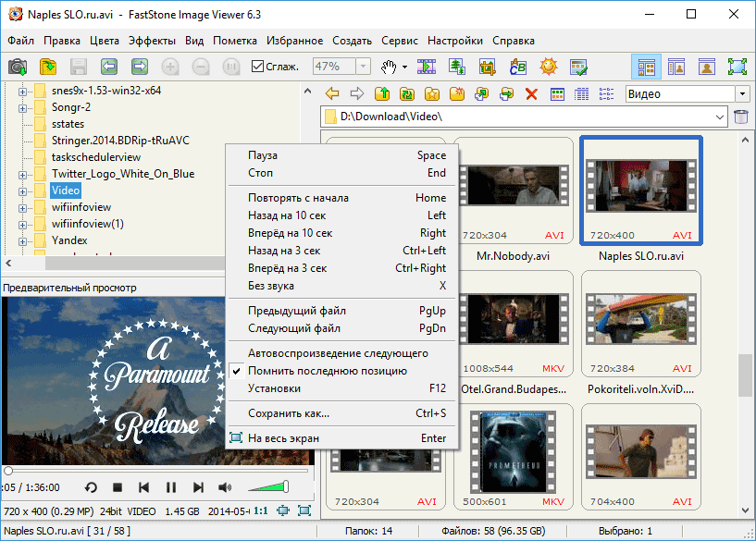756x541 pixels.
Task: Open favorites star folder icon
Action: coord(432,93)
